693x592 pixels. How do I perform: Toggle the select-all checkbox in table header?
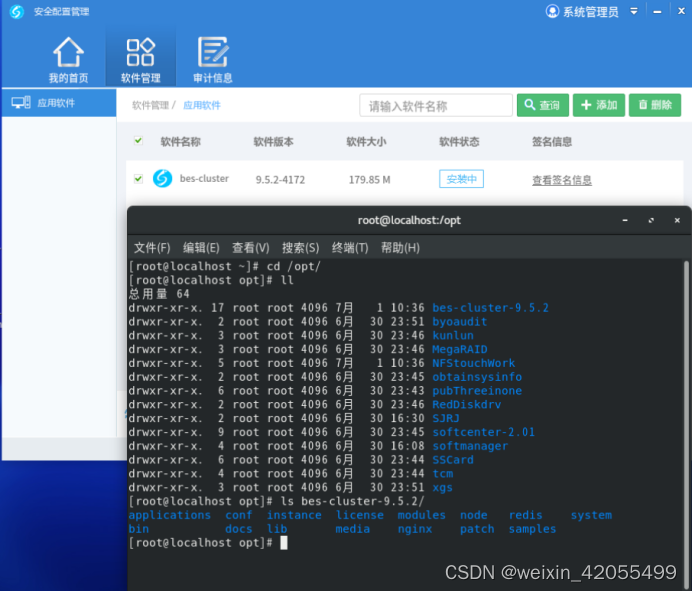pos(138,141)
